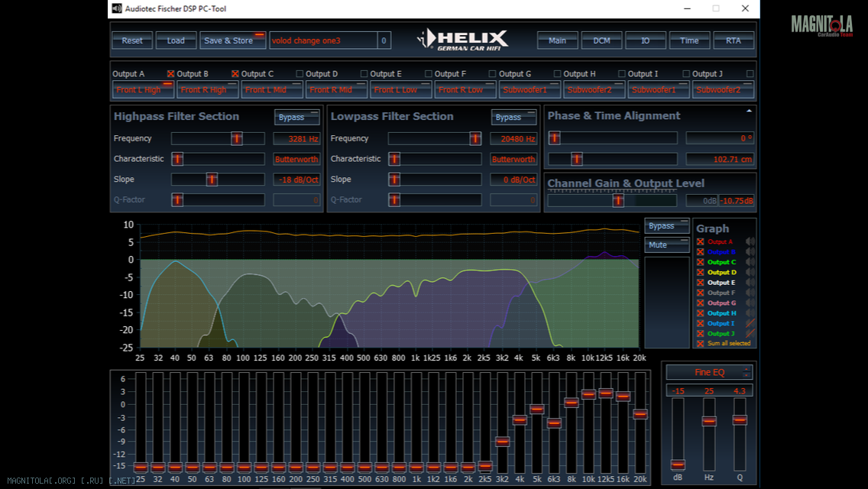Select the Front L Low channel
Screen dimensions: 868x489
coord(401,89)
